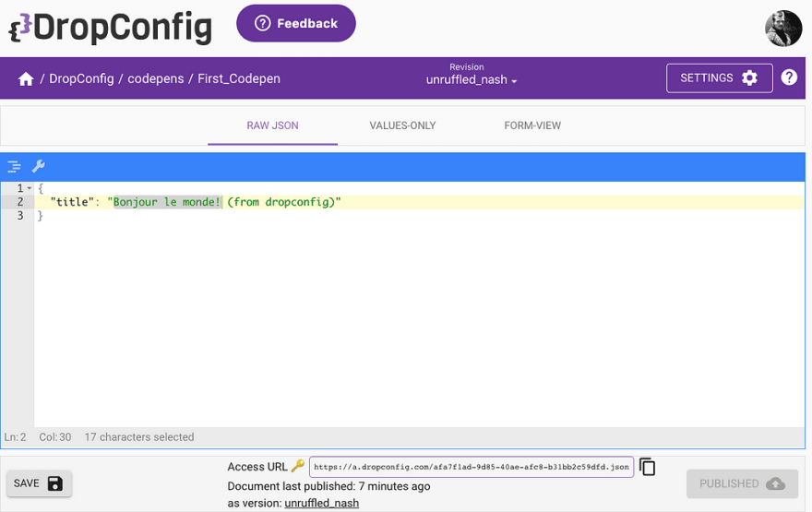This screenshot has width=812, height=512.
Task: Click the PUBLISHED button
Action: pyautogui.click(x=742, y=483)
